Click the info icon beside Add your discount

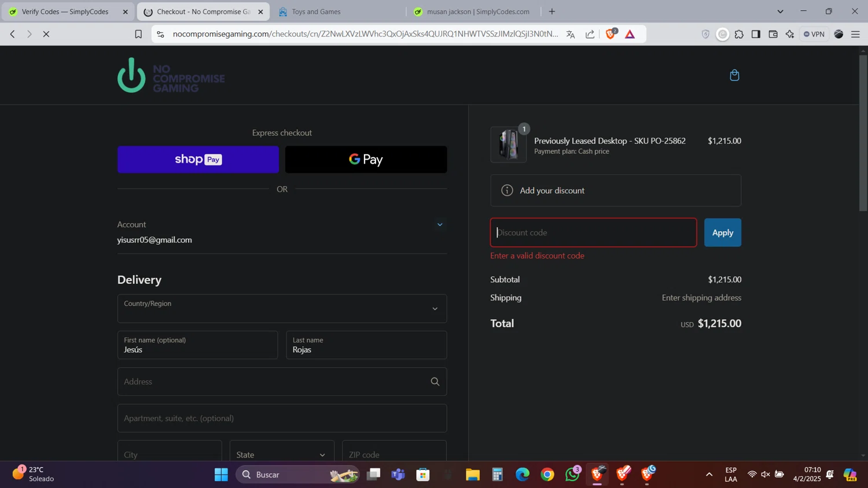507,190
